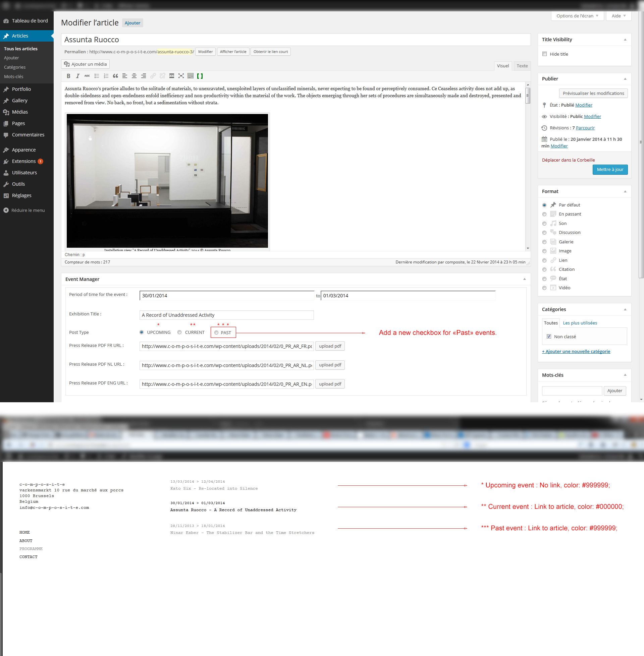Image resolution: width=644 pixels, height=656 pixels.
Task: Open the Aide help dropdown
Action: tap(619, 16)
